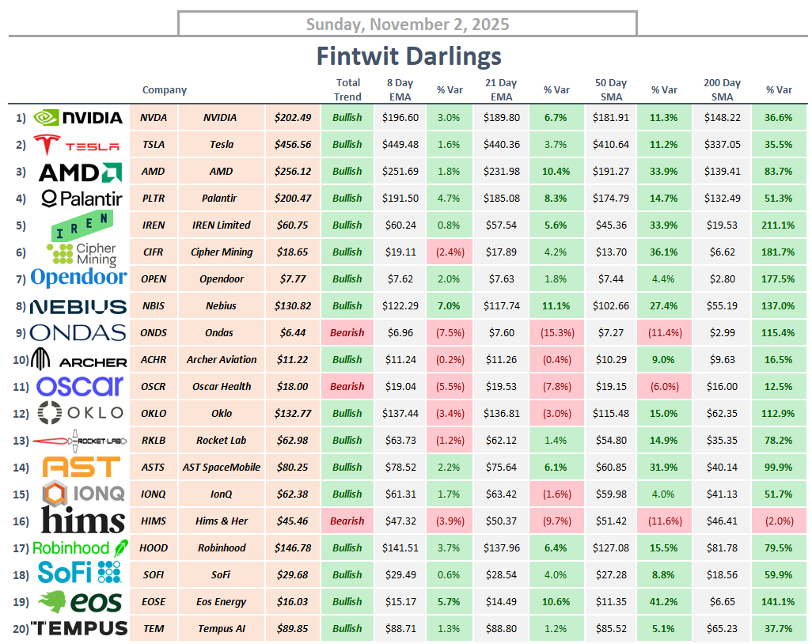The image size is (812, 644).
Task: Click the Bearish trend cell for Hims & Her
Action: click(x=347, y=521)
